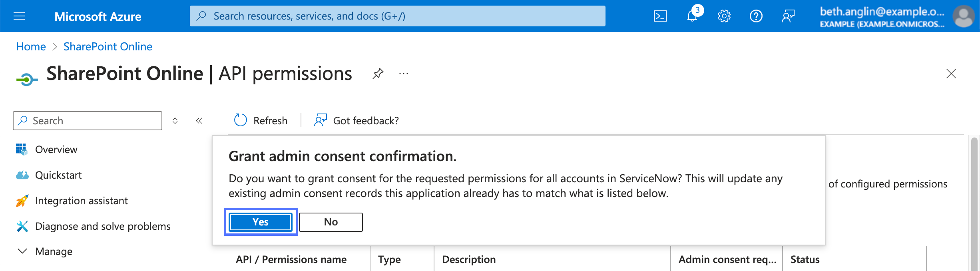The height and width of the screenshot is (271, 980).
Task: Click the Quickstart cloud icon
Action: click(x=22, y=175)
